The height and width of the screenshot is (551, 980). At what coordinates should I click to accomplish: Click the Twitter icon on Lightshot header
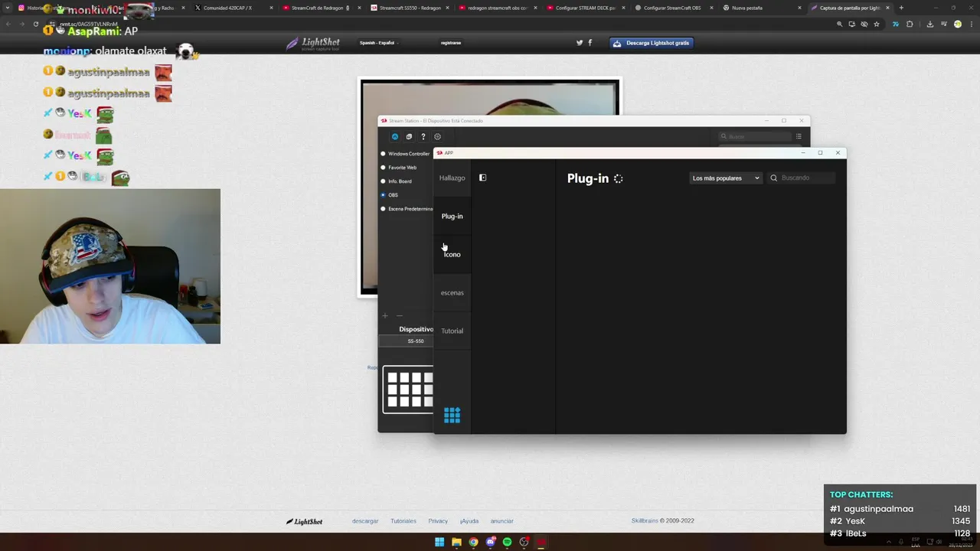[580, 43]
